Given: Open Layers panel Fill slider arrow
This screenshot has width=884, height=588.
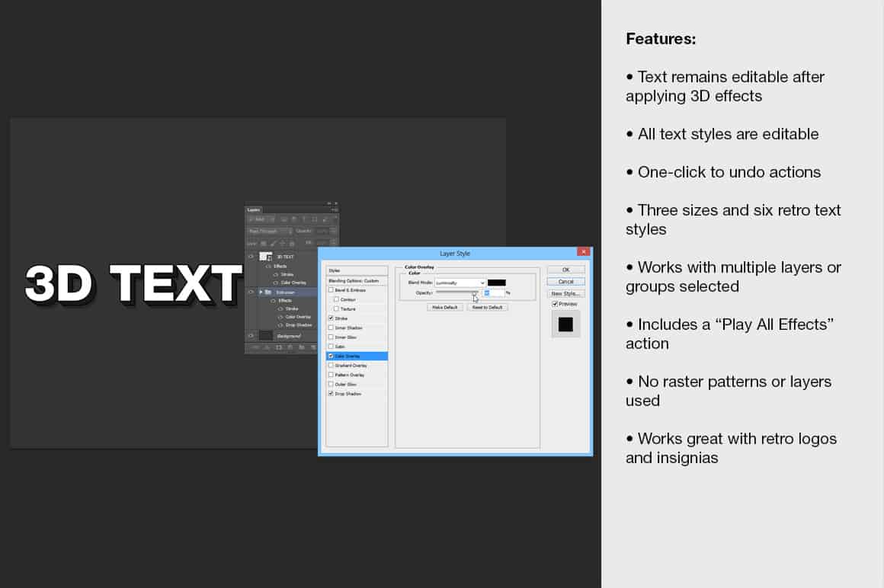Looking at the screenshot, I should click(333, 243).
